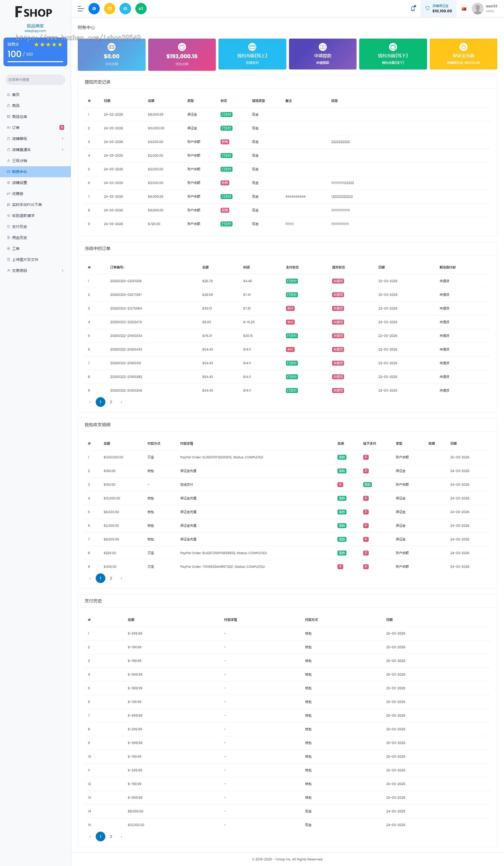Click the FSHOP logo
Image resolution: width=504 pixels, height=866 pixels.
click(x=34, y=12)
